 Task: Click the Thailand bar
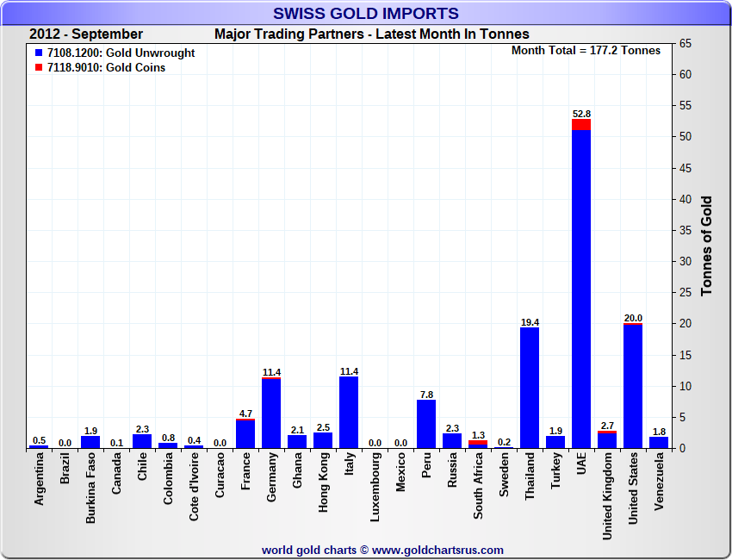click(x=530, y=388)
